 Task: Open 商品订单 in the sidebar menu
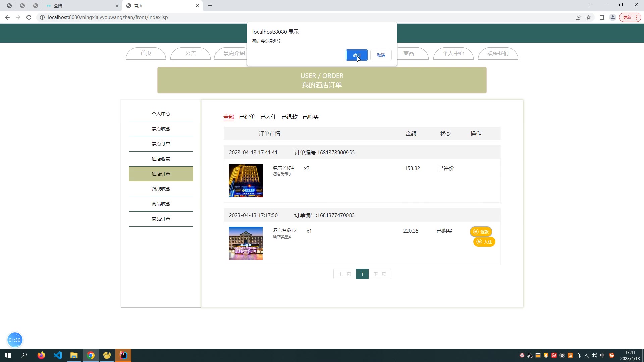(161, 219)
